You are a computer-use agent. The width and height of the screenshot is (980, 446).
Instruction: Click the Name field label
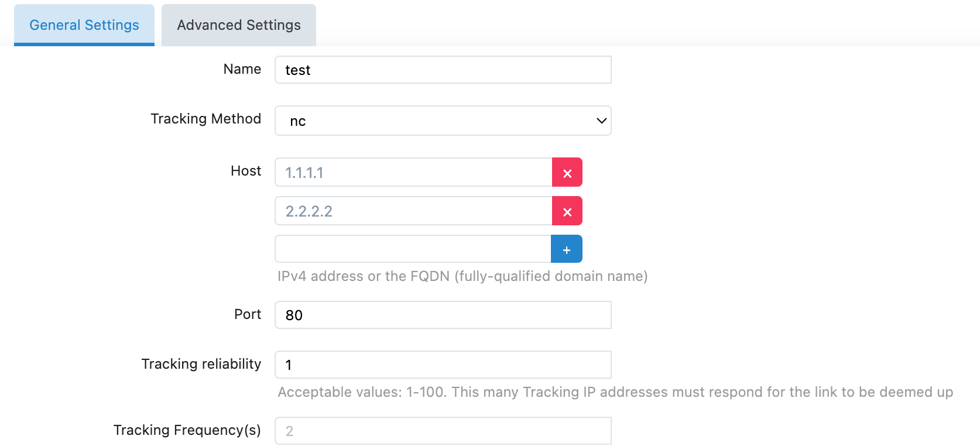[242, 69]
